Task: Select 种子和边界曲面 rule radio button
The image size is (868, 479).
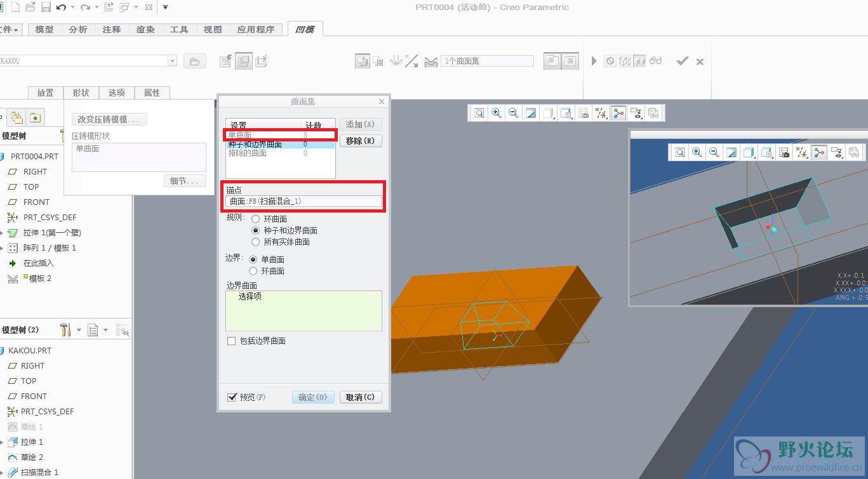Action: coord(256,230)
